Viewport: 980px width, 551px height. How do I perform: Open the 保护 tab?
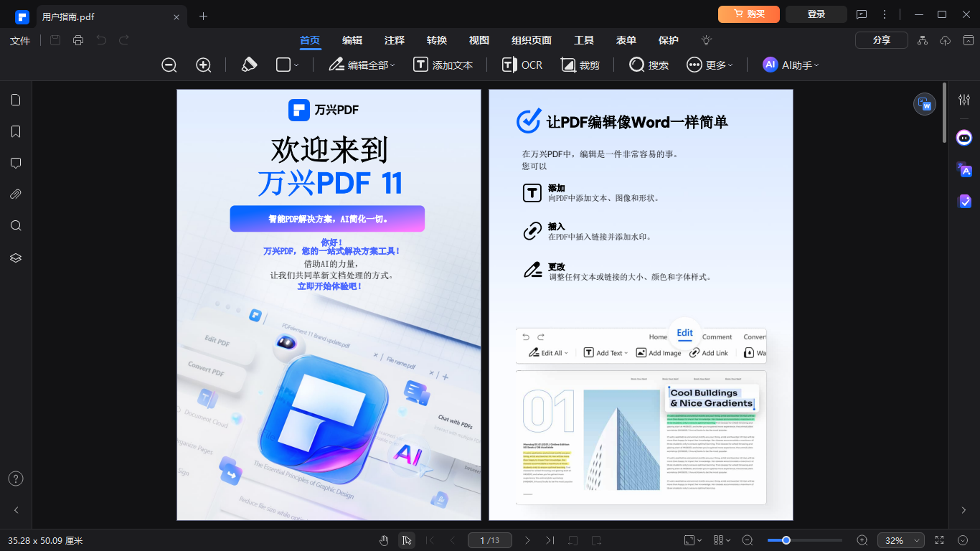point(669,40)
